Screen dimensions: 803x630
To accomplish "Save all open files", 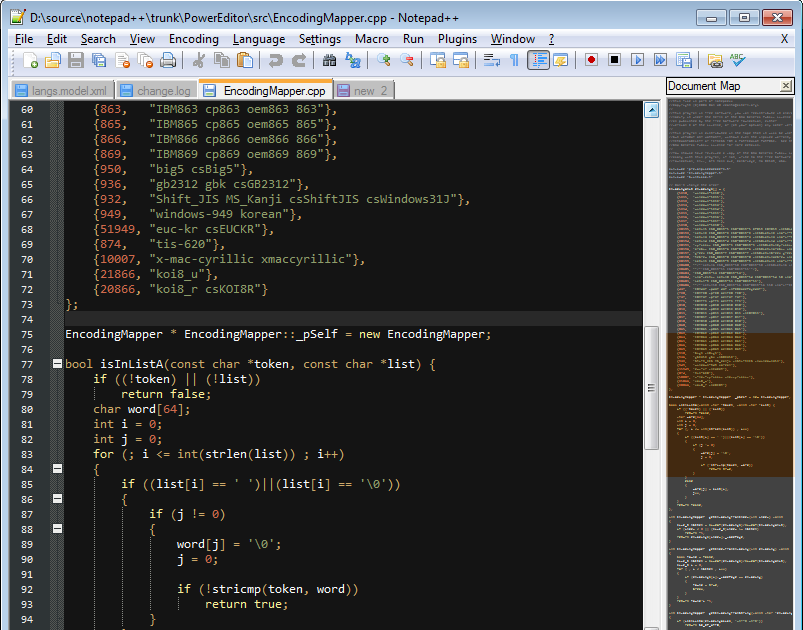I will tap(101, 60).
